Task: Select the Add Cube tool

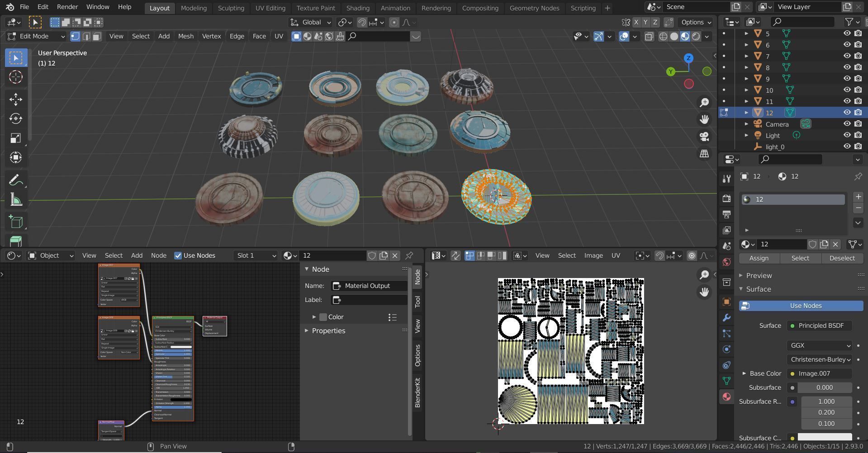Action: click(16, 222)
